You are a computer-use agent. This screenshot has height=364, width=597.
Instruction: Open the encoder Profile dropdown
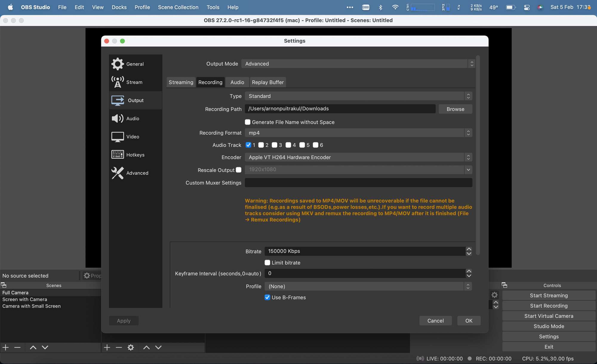pyautogui.click(x=368, y=286)
